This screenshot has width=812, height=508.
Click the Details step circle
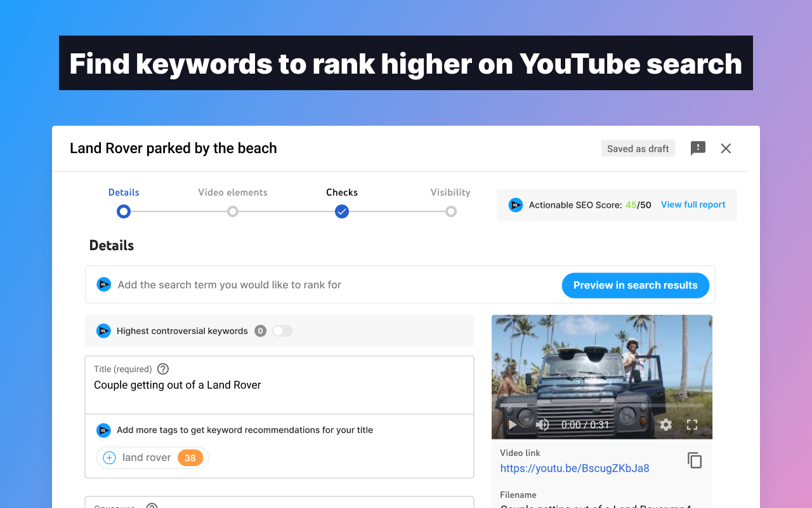pos(124,211)
